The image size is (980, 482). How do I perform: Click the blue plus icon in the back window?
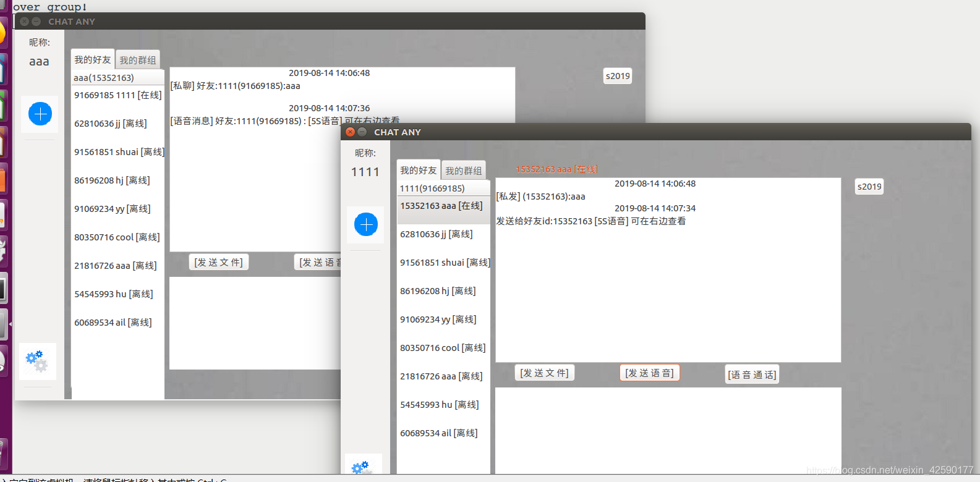point(40,114)
